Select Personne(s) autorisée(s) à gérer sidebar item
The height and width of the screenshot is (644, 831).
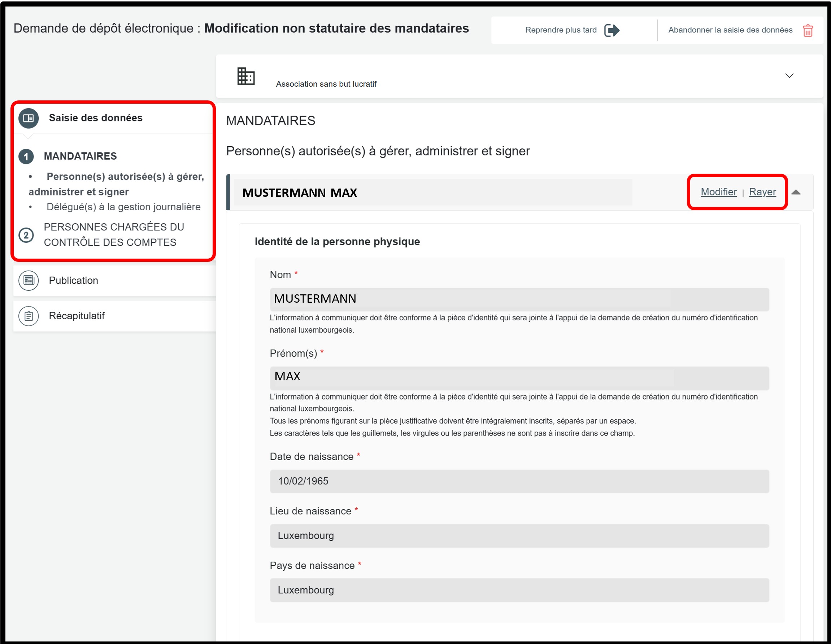click(x=117, y=184)
